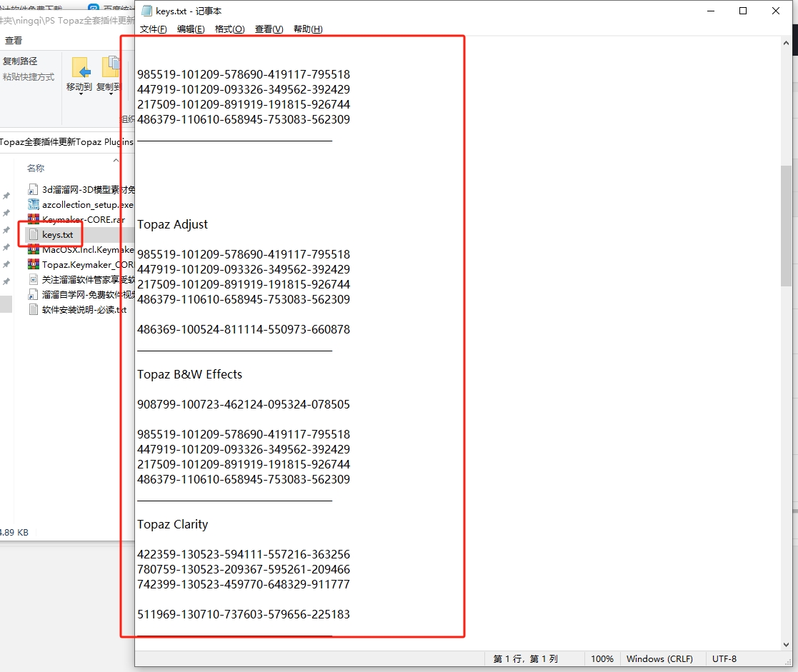Open the 编辑(E) menu in Notepad
Viewport: 798px width, 672px height.
tap(191, 29)
